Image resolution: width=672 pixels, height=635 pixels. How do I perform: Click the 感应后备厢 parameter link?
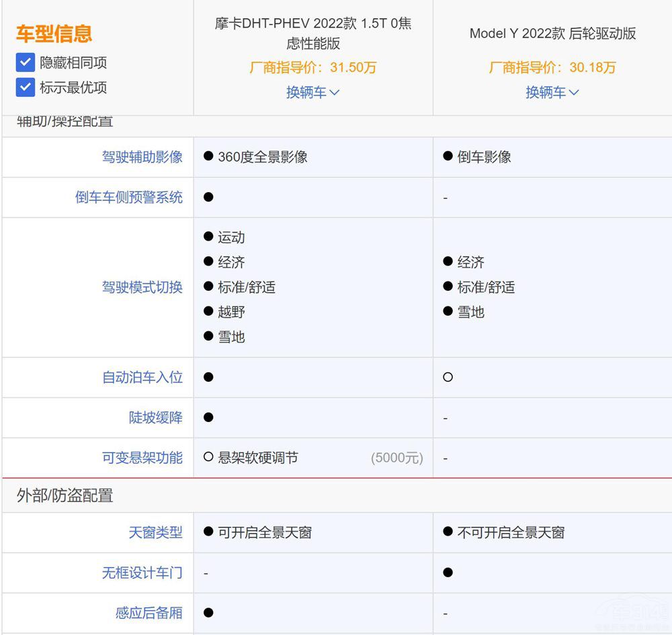(149, 613)
